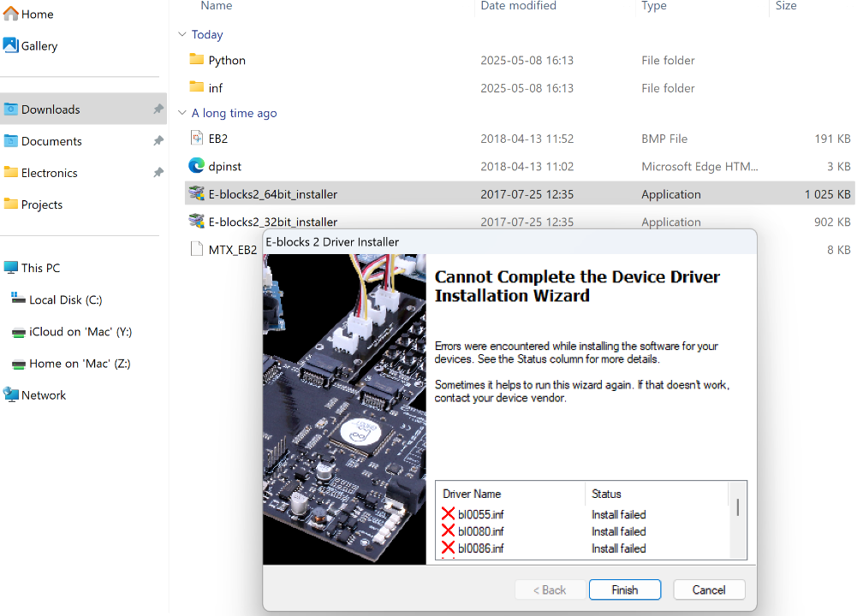Click the bl0055.inf driver name
The height and width of the screenshot is (616, 857).
(x=481, y=514)
